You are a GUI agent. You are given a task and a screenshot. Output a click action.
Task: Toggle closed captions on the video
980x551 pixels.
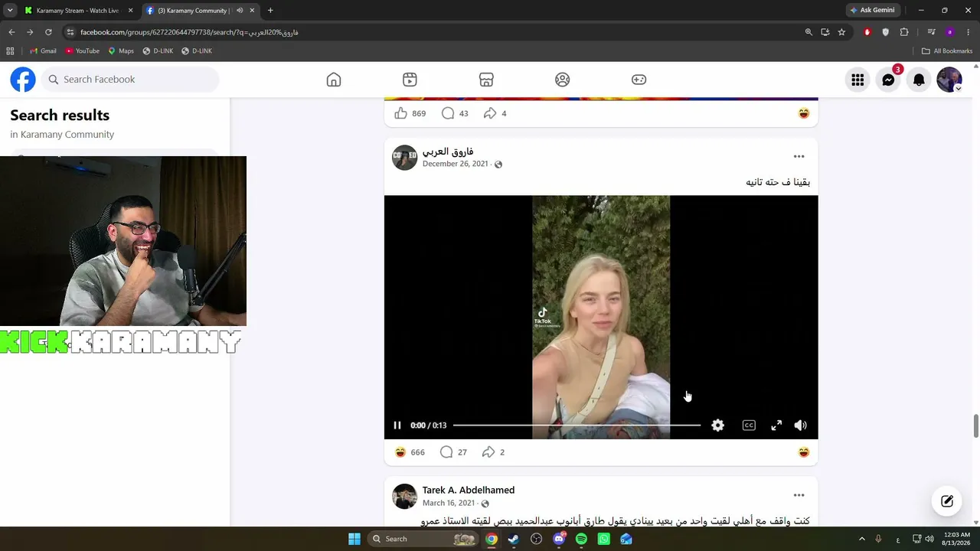749,425
